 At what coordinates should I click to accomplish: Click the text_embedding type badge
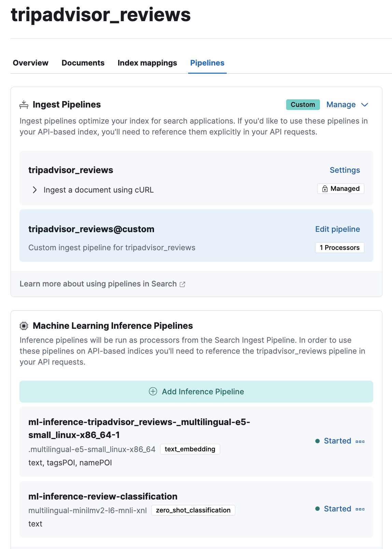tap(190, 449)
